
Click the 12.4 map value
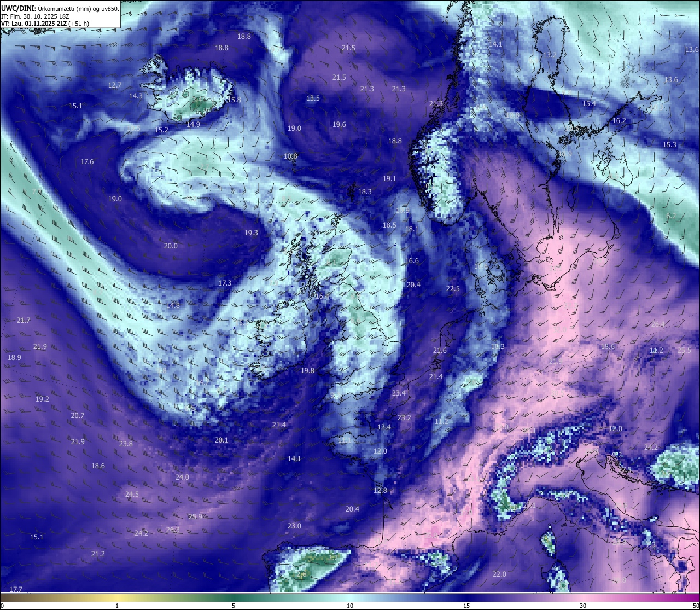(x=384, y=427)
